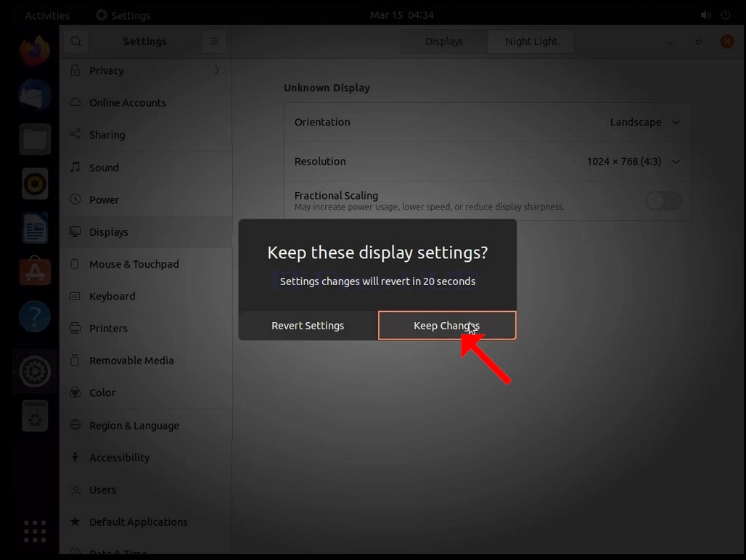Click the Settings search magnifier icon
This screenshot has height=560, width=746.
76,41
